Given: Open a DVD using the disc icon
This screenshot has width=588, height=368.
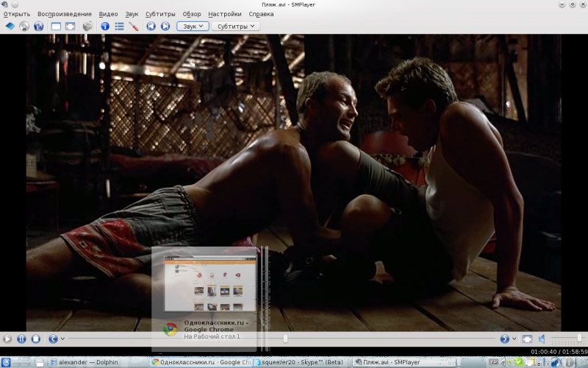Looking at the screenshot, I should click(24, 26).
